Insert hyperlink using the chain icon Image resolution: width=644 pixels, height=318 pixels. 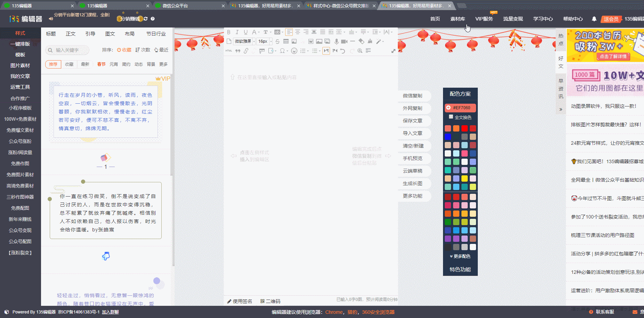click(x=246, y=51)
